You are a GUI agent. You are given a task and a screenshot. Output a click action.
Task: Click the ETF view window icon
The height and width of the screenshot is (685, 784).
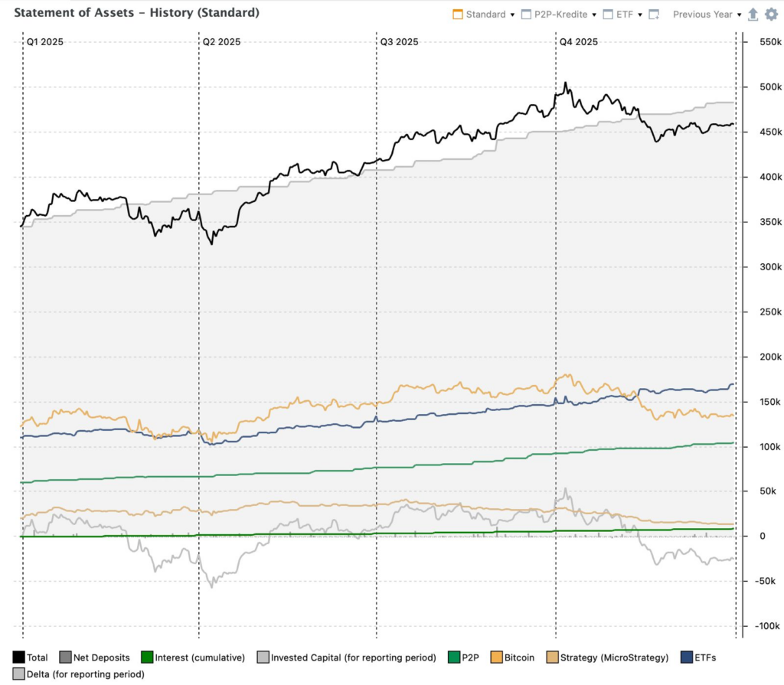pos(608,15)
